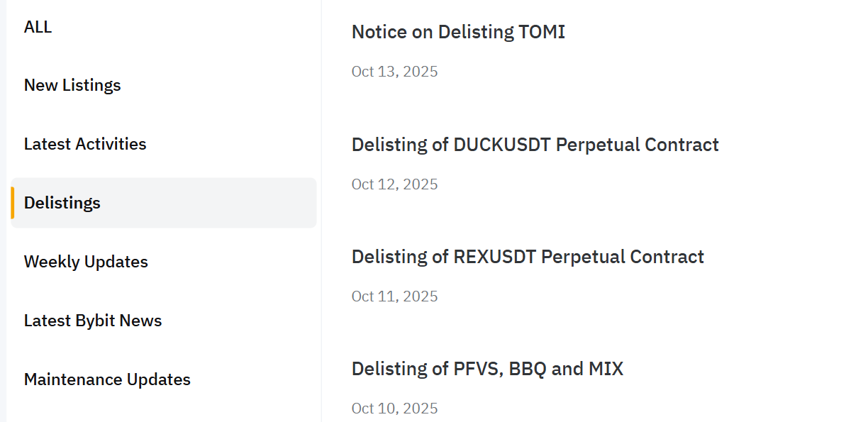Viewport: 868px width, 422px height.
Task: Click the vertical divider beside the sidebar
Action: coord(321,213)
